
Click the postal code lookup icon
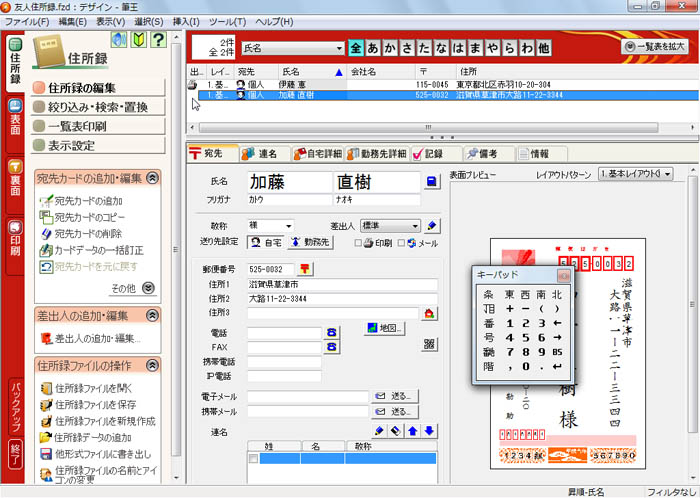tap(305, 269)
